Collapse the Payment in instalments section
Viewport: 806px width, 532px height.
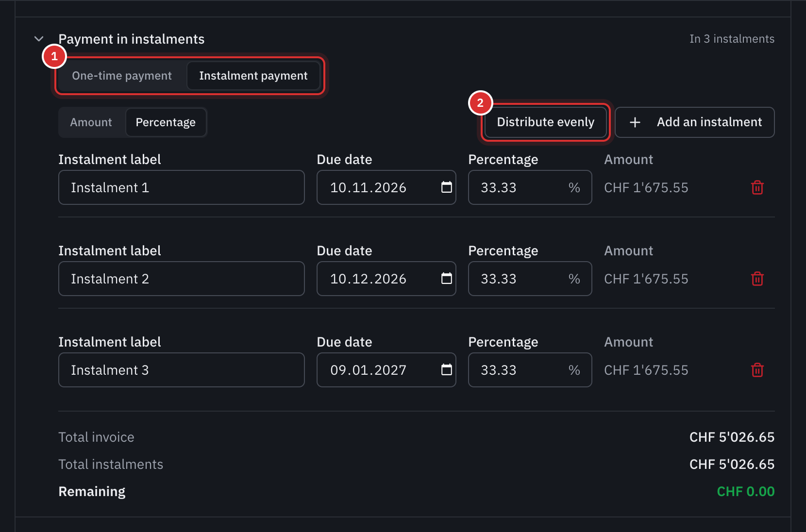point(39,39)
